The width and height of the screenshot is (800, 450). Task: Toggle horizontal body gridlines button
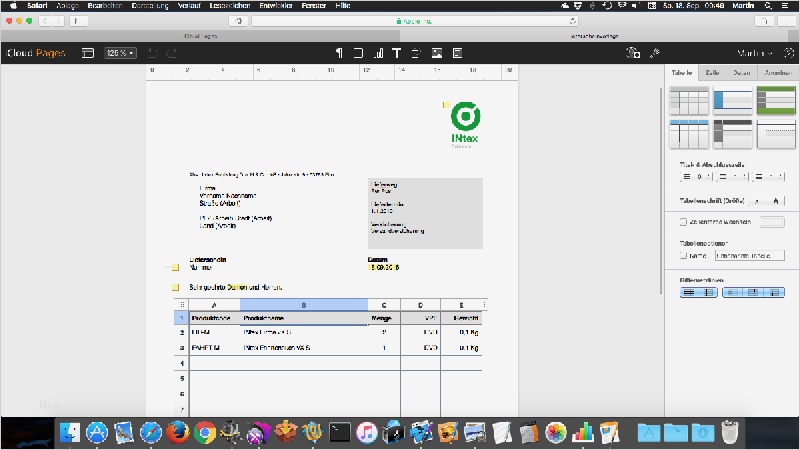click(x=689, y=292)
